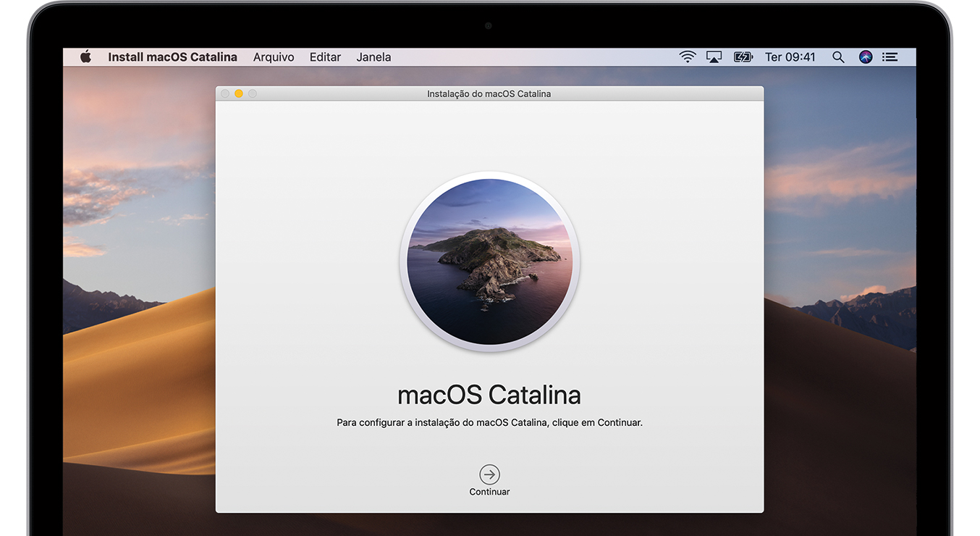Open the Arquivo menu
The width and height of the screenshot is (980, 536).
click(274, 57)
